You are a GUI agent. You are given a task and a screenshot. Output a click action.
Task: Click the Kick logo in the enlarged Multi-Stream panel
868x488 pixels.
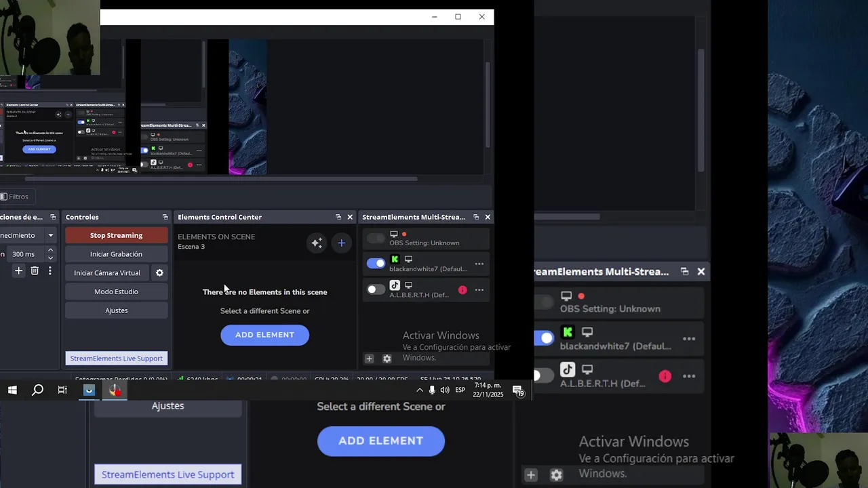[568, 332]
